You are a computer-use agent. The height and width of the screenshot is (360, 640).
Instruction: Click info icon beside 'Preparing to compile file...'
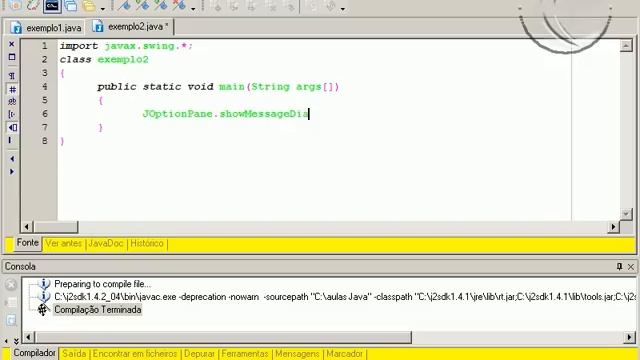pyautogui.click(x=44, y=284)
